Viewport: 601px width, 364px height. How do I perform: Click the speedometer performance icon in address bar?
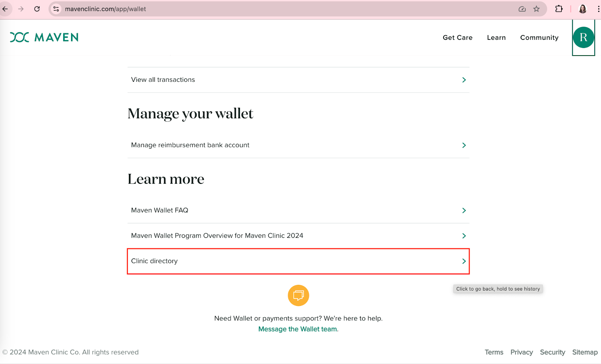coord(522,9)
